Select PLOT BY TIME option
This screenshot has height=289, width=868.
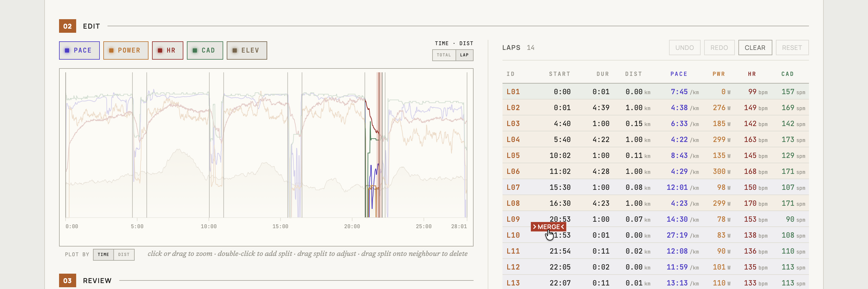pyautogui.click(x=103, y=255)
